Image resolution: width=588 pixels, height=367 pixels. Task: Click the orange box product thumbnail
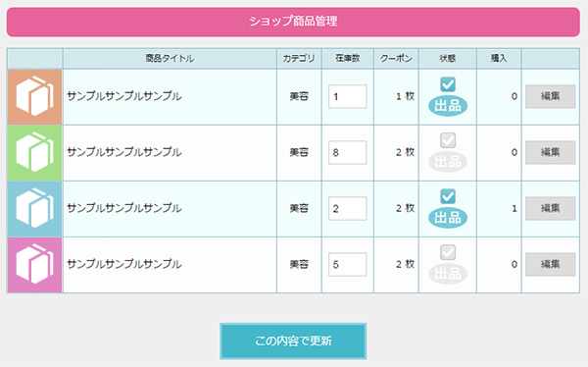[x=35, y=97]
